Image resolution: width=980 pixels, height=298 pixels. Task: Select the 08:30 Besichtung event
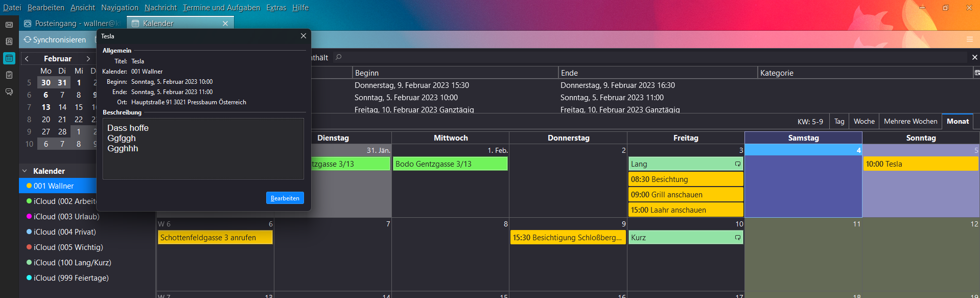(x=686, y=179)
